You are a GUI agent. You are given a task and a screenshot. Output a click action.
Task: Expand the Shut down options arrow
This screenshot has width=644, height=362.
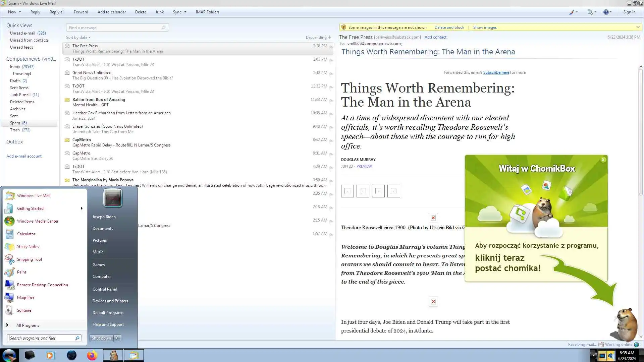pos(117,338)
